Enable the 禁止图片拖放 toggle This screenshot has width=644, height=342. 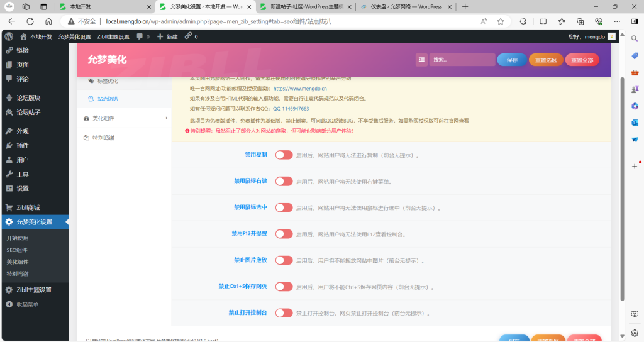(x=284, y=260)
